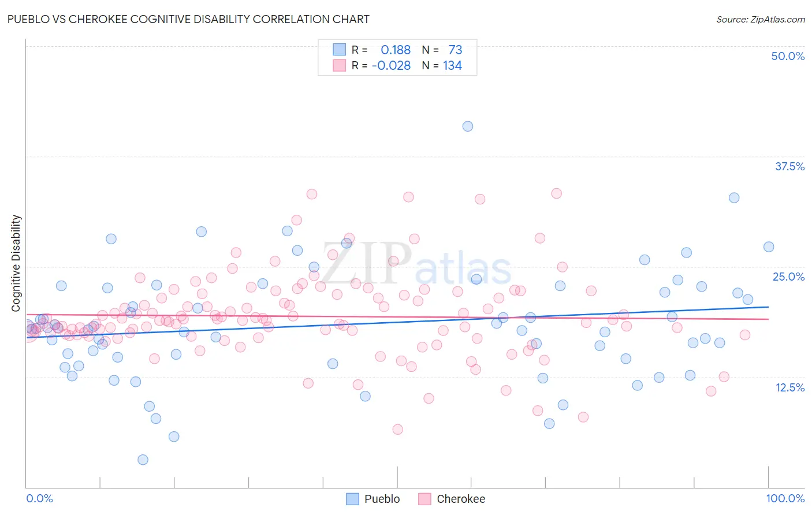
Task: Click the 50.0% y-axis label
Action: 788,56
